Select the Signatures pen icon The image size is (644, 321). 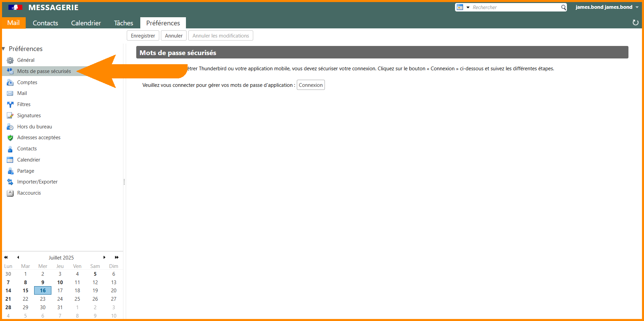click(x=10, y=116)
